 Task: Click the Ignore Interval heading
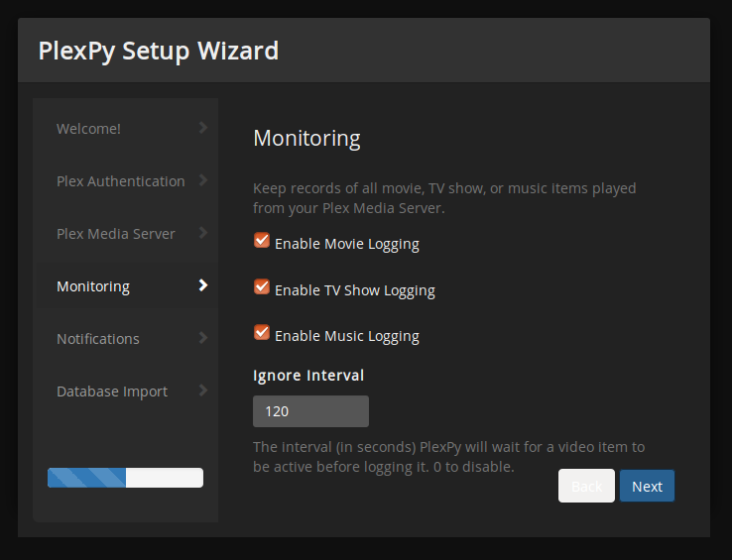308,376
